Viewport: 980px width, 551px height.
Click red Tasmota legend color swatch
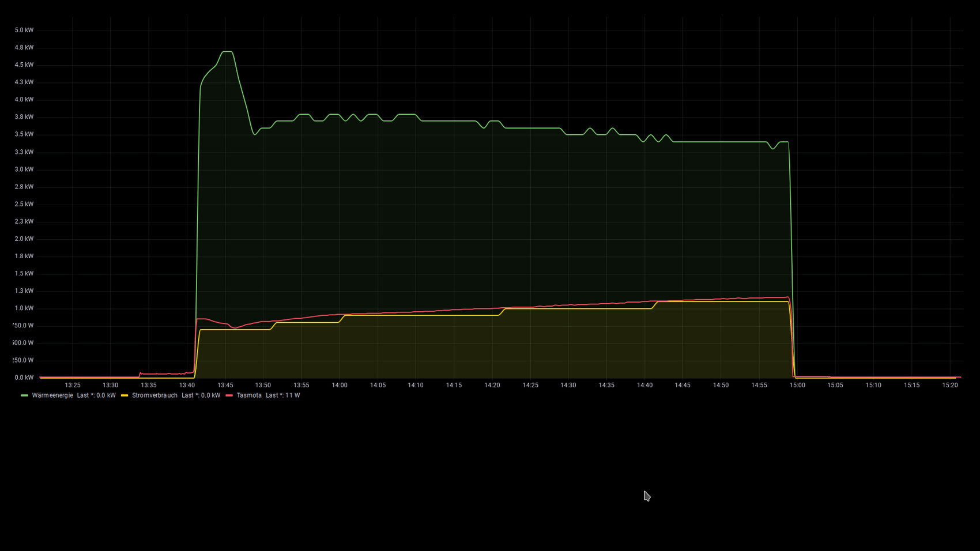coord(229,395)
